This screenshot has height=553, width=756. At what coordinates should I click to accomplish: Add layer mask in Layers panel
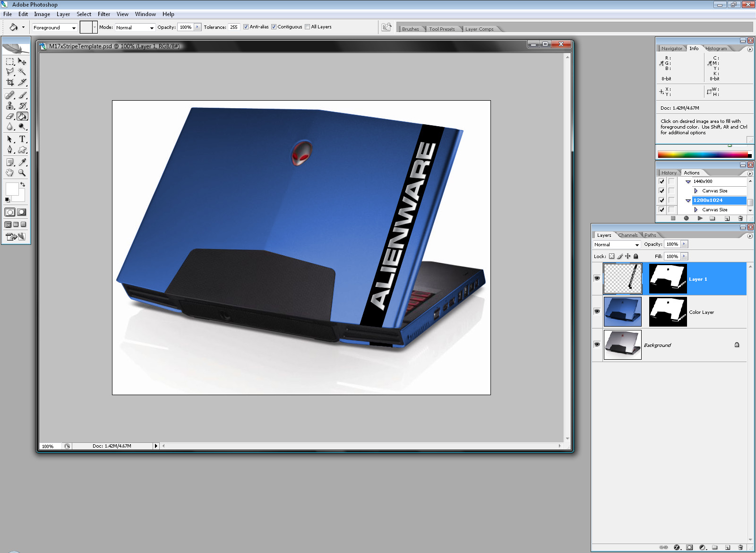(689, 547)
